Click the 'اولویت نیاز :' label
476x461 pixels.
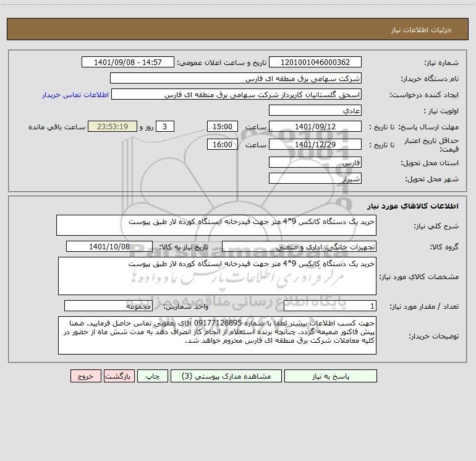(441, 111)
